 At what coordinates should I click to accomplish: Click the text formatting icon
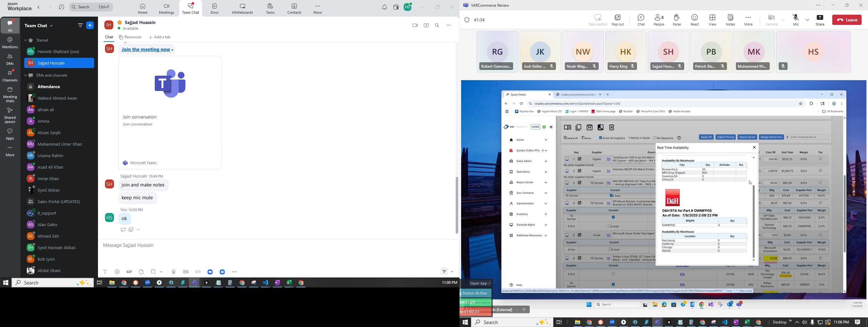105,272
